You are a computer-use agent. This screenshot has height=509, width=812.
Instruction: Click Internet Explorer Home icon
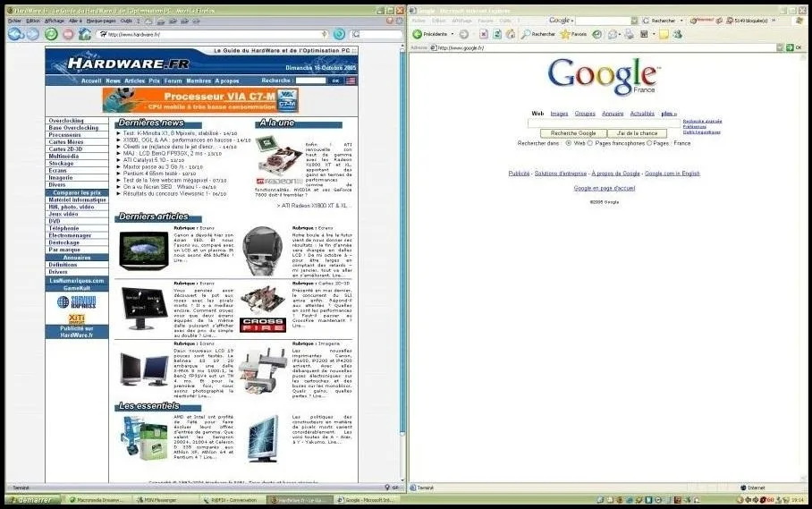(511, 34)
